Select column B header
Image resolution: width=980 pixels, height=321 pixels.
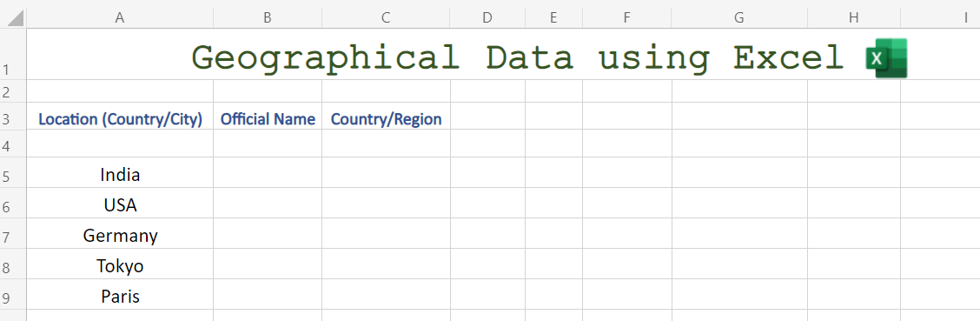(x=268, y=18)
